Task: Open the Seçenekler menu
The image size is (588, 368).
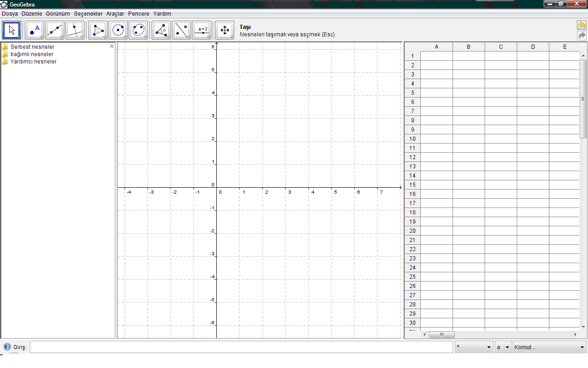Action: (88, 14)
